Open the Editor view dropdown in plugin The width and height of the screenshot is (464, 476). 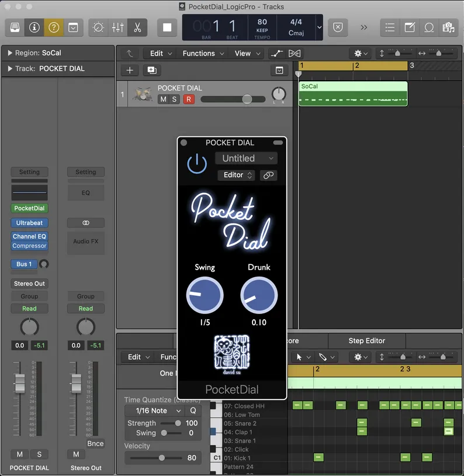point(237,175)
